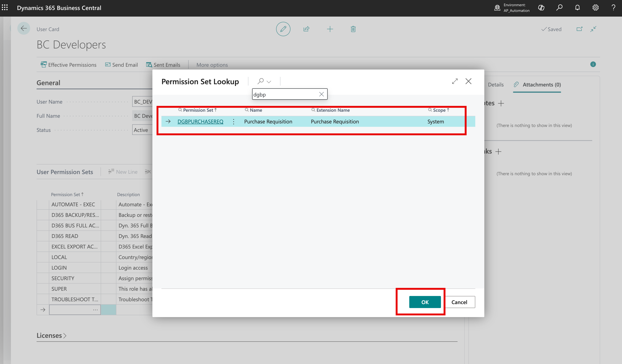Screen dimensions: 622x364
Task: Expand the lookup dialog to full screen
Action: coord(455,81)
